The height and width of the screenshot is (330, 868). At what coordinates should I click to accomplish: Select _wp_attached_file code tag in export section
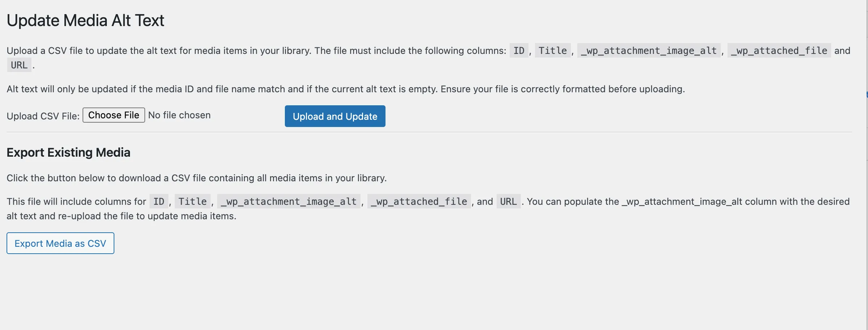point(419,202)
